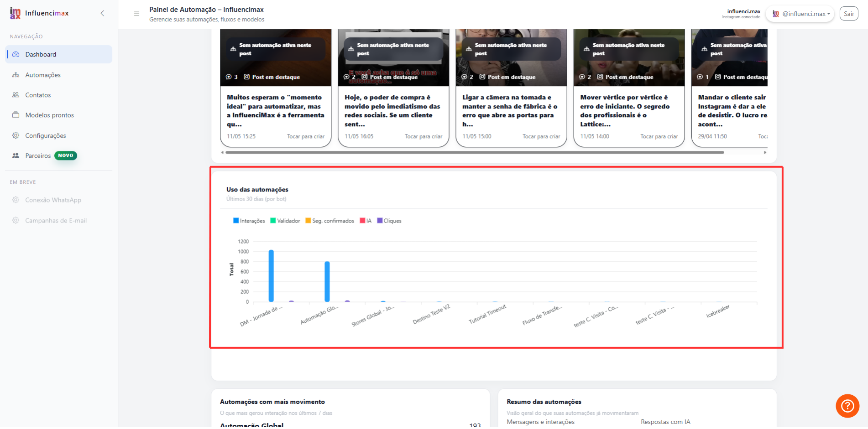Click the posts carousel horizontal scrollbar
Viewport: 868px width, 429px height.
pyautogui.click(x=475, y=152)
